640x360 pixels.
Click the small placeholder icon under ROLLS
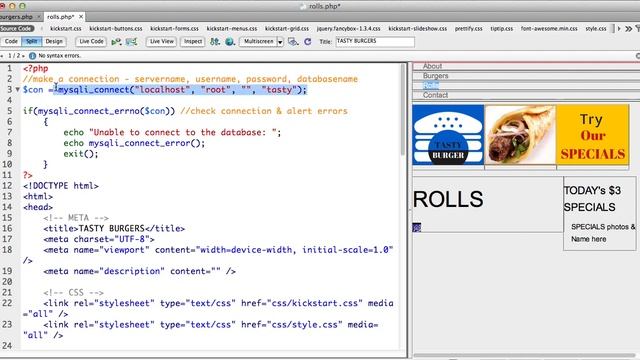click(x=416, y=227)
